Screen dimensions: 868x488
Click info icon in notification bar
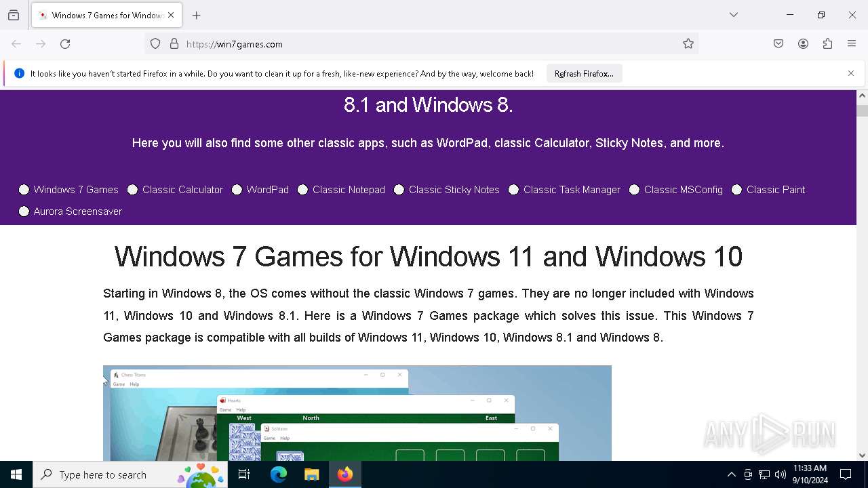(19, 73)
